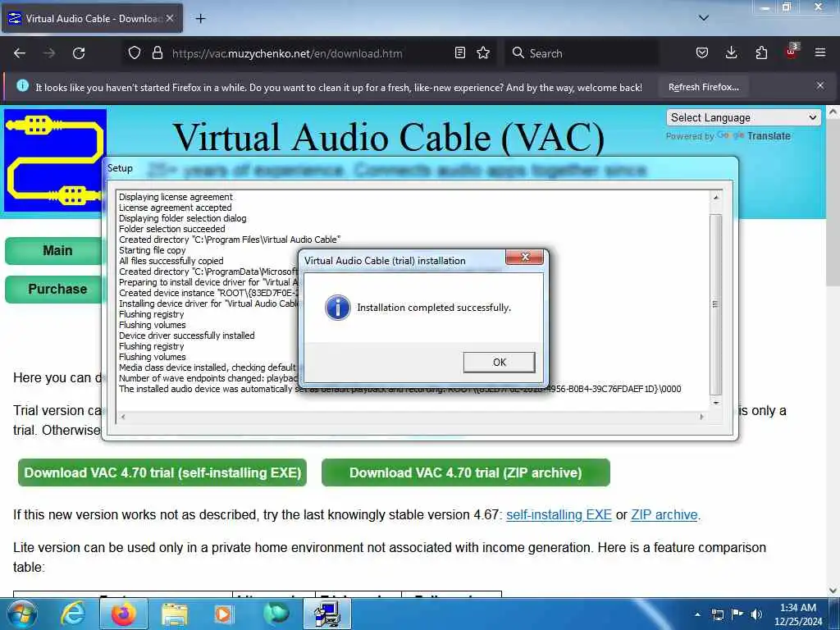840x630 pixels.
Task: Download VAC 4.70 trial ZIP archive
Action: pyautogui.click(x=466, y=472)
